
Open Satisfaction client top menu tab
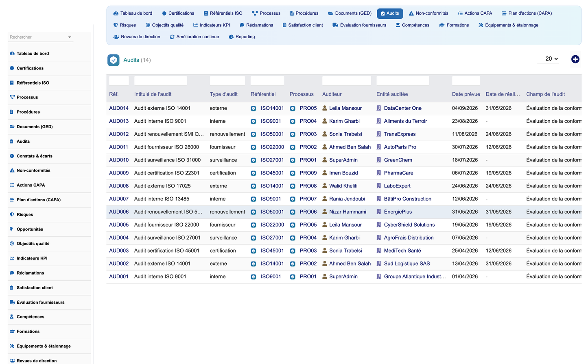[302, 25]
